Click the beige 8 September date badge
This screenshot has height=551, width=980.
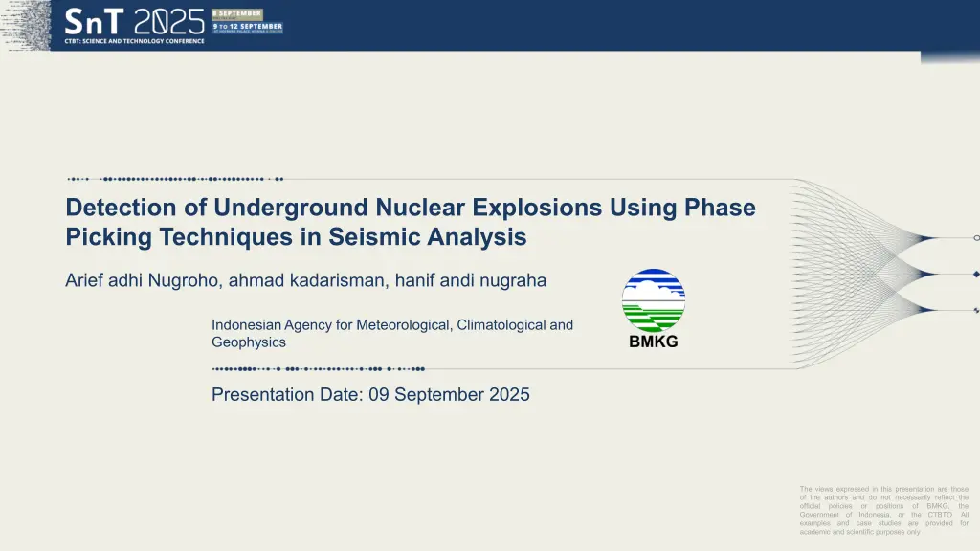coord(237,13)
